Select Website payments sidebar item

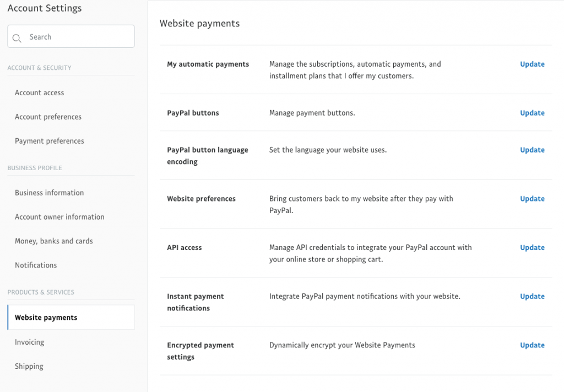click(71, 317)
